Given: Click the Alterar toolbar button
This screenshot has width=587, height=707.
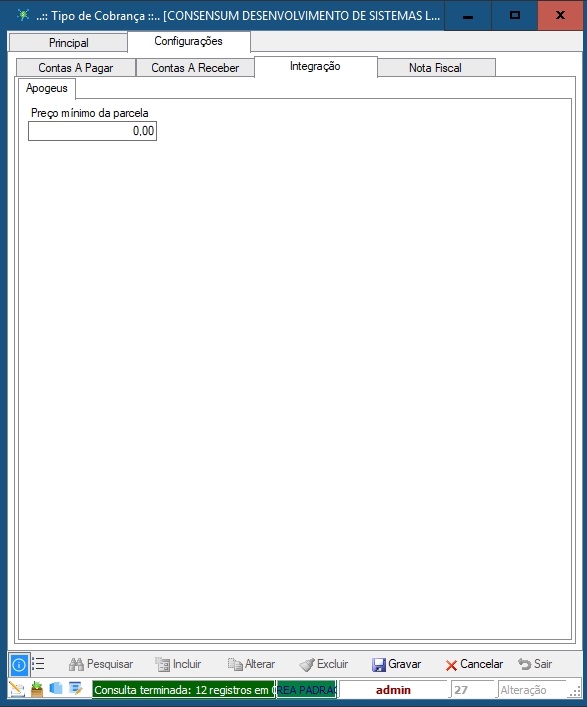Looking at the screenshot, I should coord(251,664).
